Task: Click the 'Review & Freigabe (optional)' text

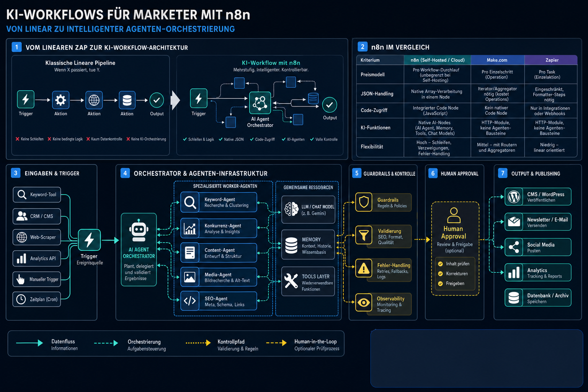Action: click(455, 247)
